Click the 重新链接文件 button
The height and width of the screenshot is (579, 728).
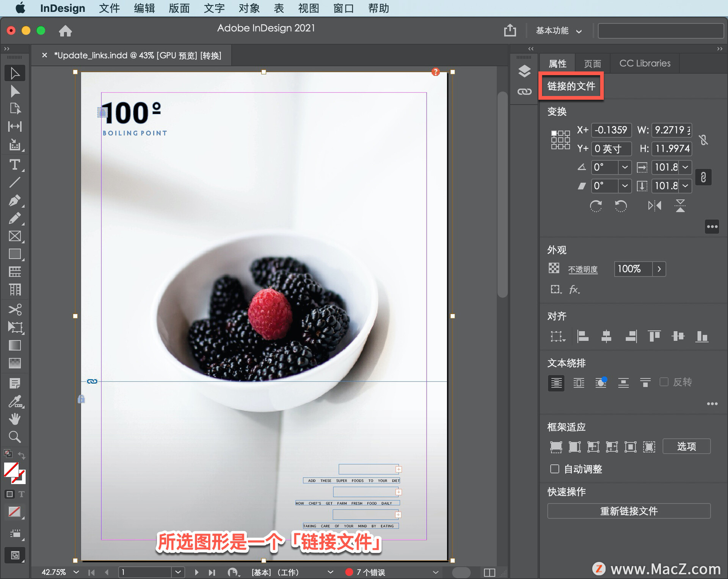pos(629,511)
